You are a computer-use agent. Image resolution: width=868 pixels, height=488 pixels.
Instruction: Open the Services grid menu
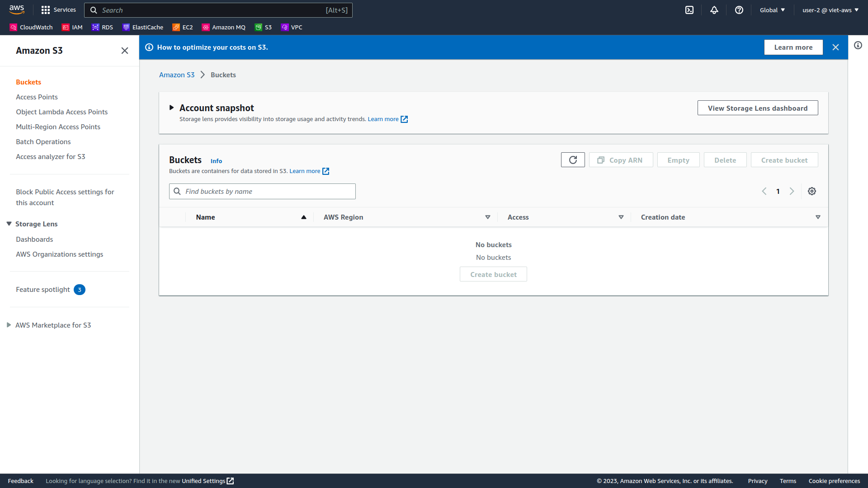pyautogui.click(x=58, y=10)
